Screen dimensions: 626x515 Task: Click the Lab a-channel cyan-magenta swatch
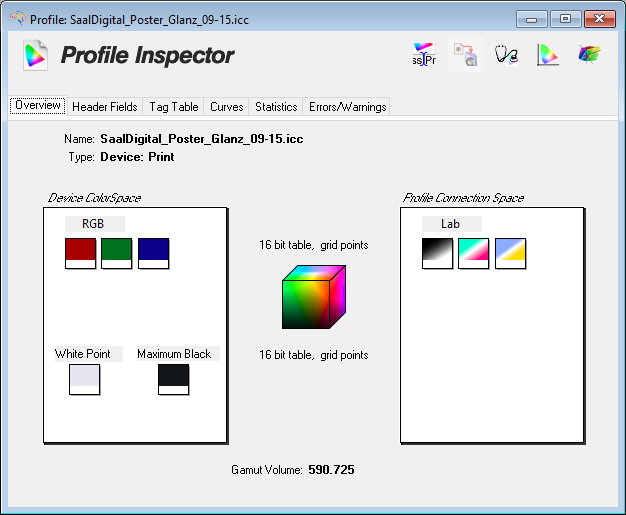pyautogui.click(x=473, y=253)
